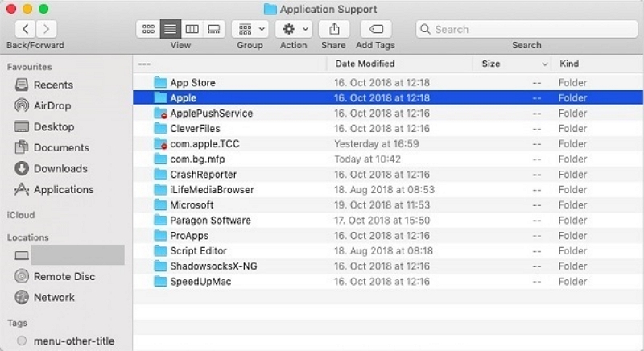Sort by the Size column header
Screen dimensions: 644x351
[491, 64]
